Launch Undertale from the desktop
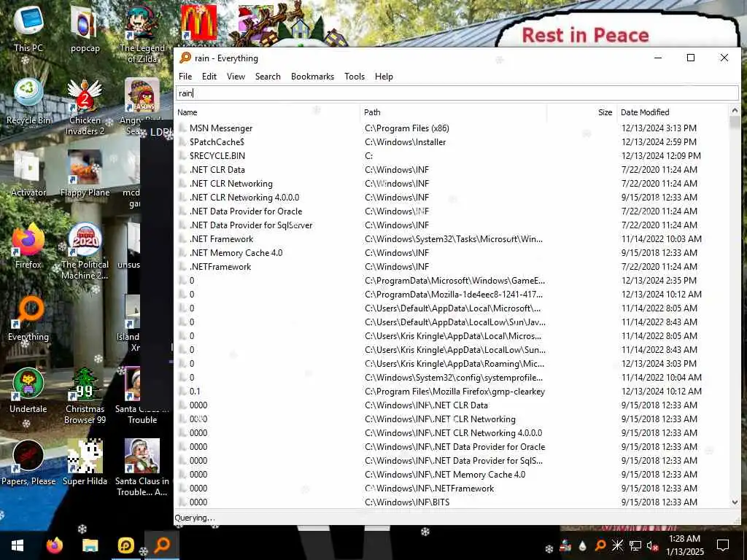747x560 pixels. pos(28,390)
